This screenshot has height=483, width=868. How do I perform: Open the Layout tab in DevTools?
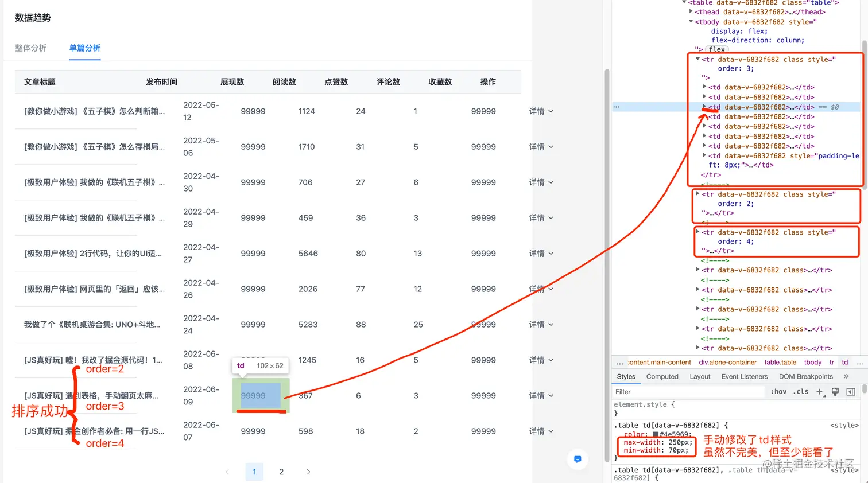tap(700, 376)
